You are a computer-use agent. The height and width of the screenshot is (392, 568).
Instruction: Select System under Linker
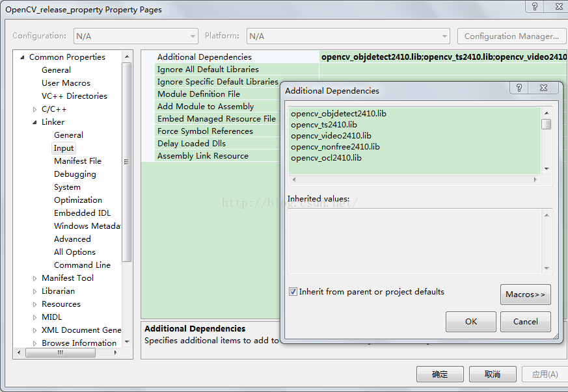68,187
